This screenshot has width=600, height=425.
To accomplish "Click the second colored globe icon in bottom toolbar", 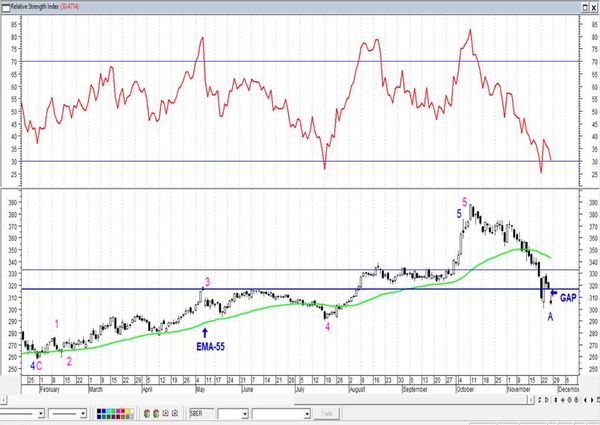I will pos(156,414).
